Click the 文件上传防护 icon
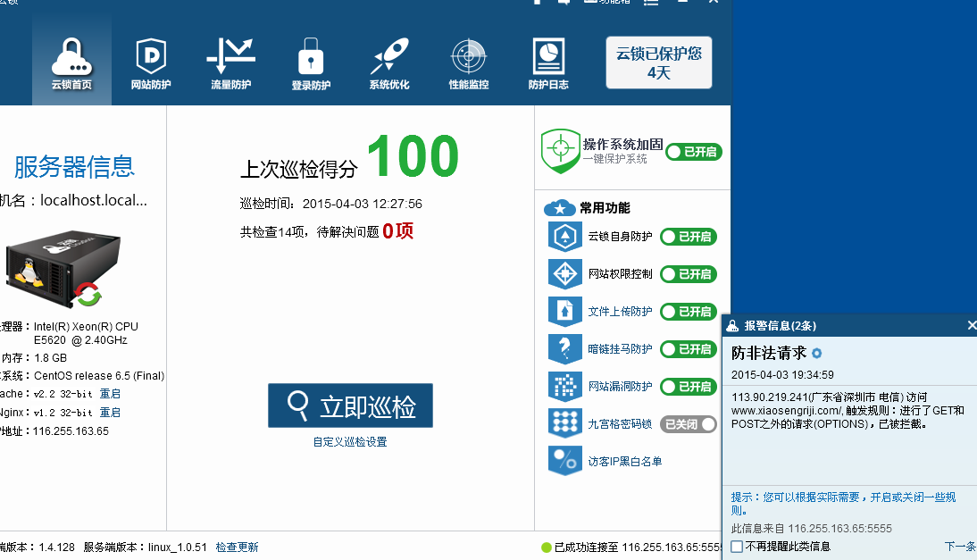Viewport: 977px width, 560px height. click(x=564, y=312)
